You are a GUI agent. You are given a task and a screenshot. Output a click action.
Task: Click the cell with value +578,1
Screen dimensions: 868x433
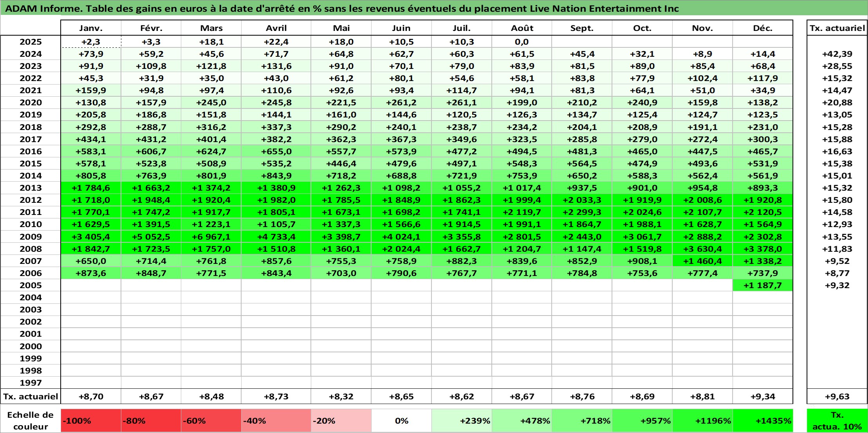coord(91,164)
